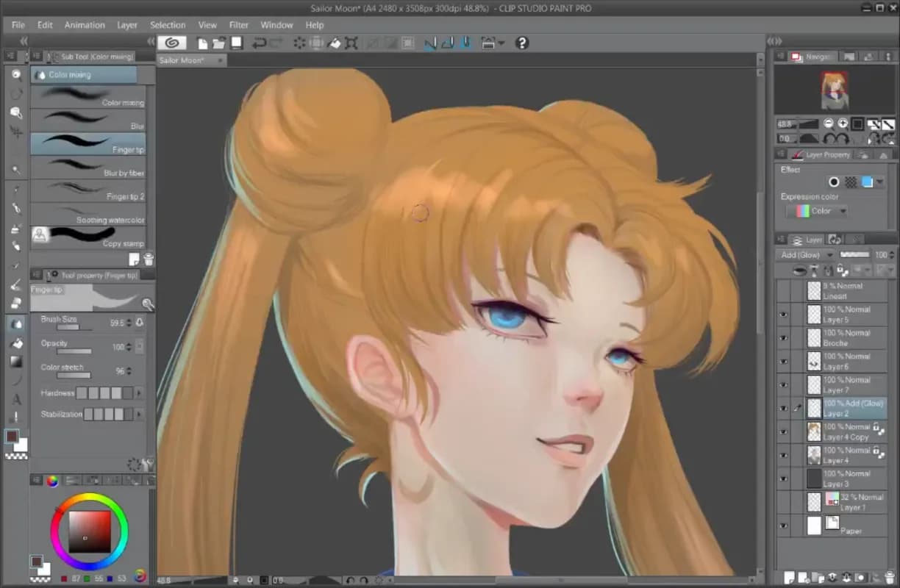Undo the last action
This screenshot has height=588, width=900.
259,43
